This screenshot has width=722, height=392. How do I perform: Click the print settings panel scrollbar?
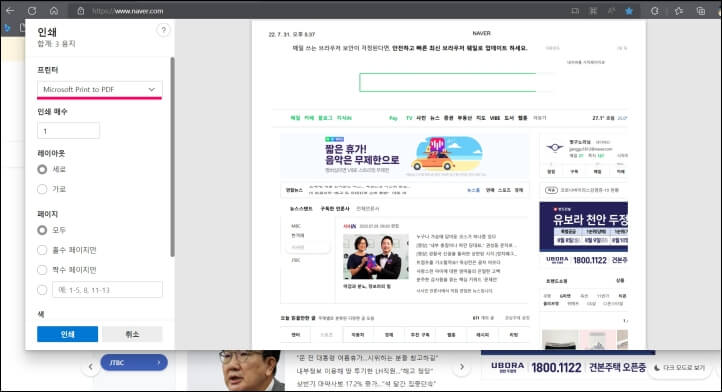point(173,157)
